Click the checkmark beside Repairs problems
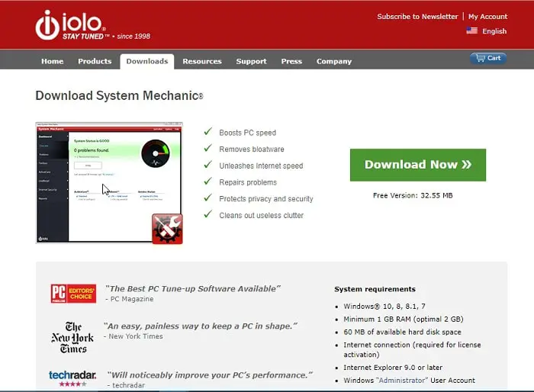This screenshot has height=392, width=534. point(207,182)
